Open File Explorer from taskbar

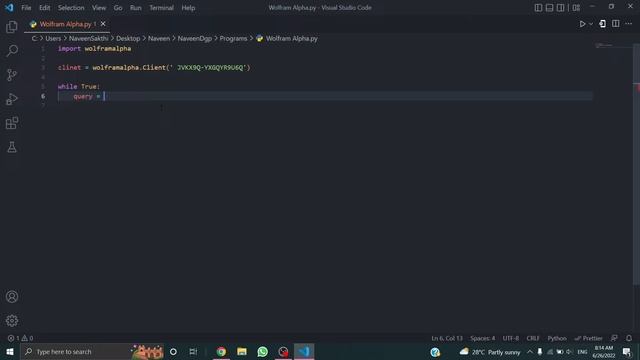pyautogui.click(x=242, y=351)
